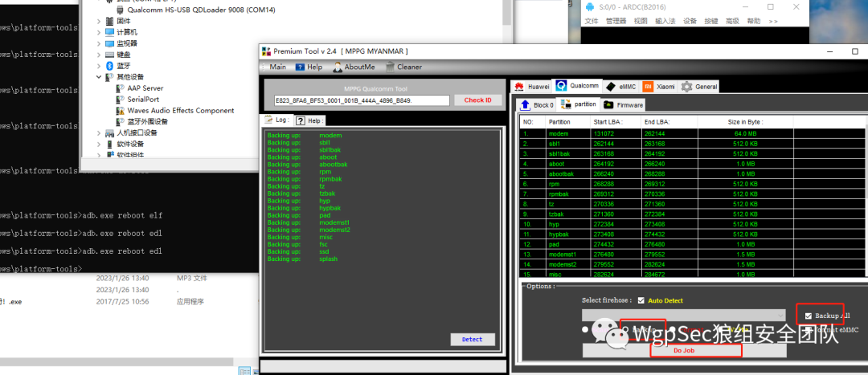
Task: Click the Waves Audio warning device icon
Action: point(121,111)
